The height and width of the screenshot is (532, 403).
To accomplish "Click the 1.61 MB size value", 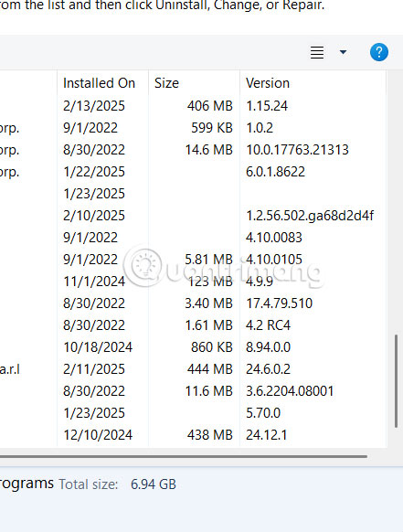I will tap(208, 325).
